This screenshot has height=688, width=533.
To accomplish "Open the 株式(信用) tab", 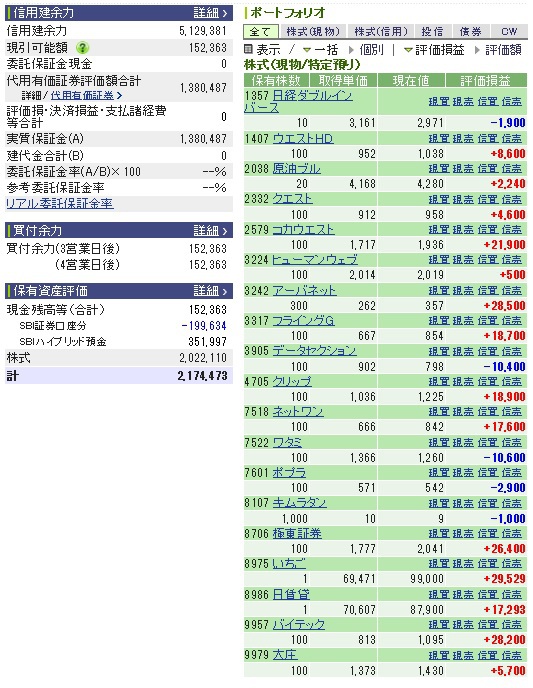I will 380,32.
